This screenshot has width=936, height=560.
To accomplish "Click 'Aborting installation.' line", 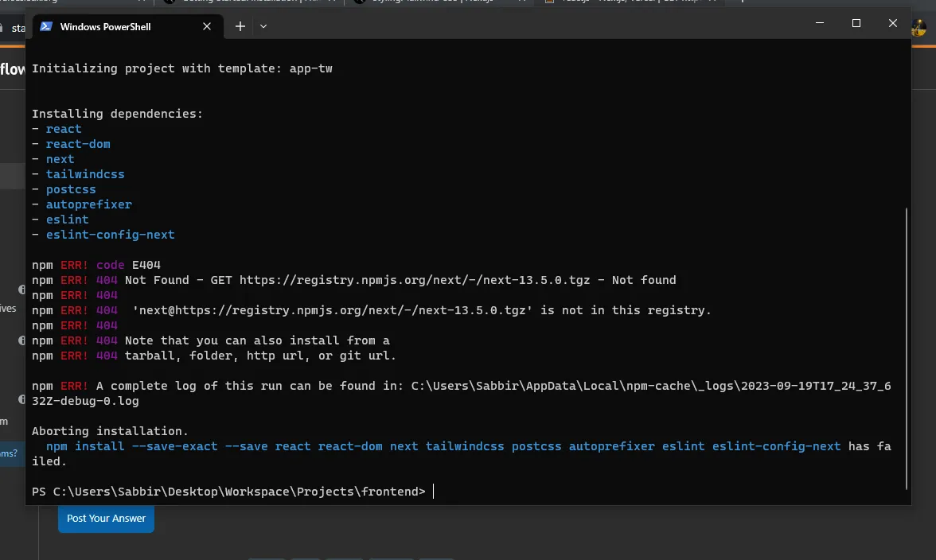I will [x=110, y=430].
